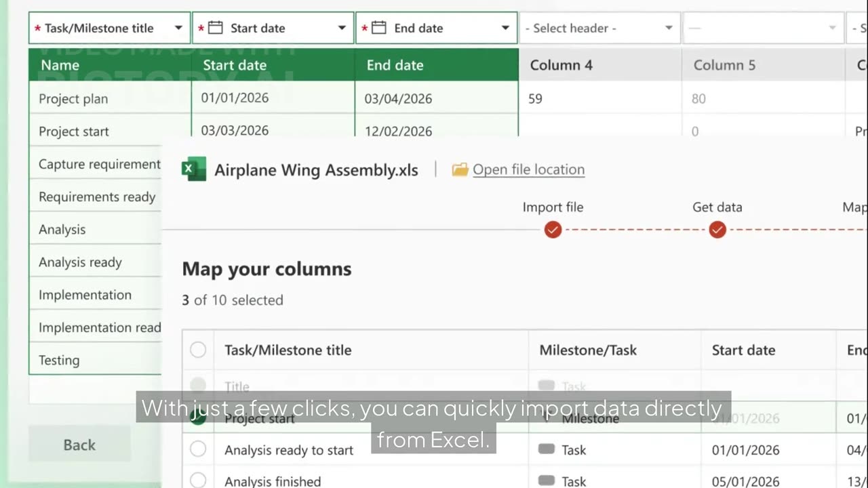
Task: Click the task type icon in Analysis finished row
Action: tap(547, 481)
